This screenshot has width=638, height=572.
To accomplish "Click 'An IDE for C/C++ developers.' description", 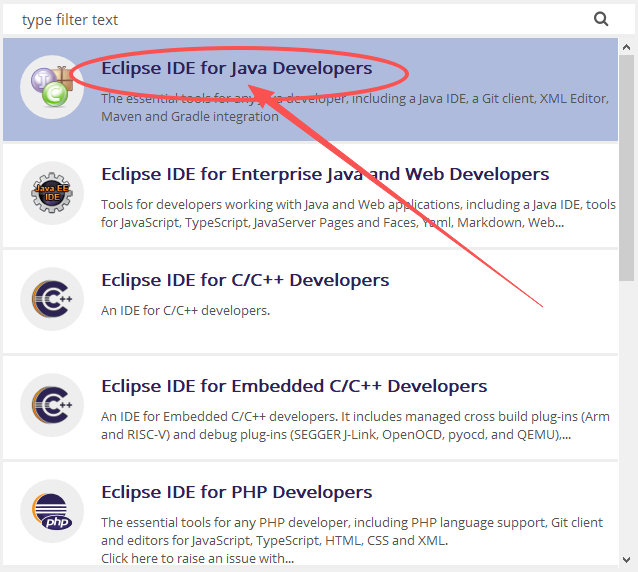I will tap(186, 311).
